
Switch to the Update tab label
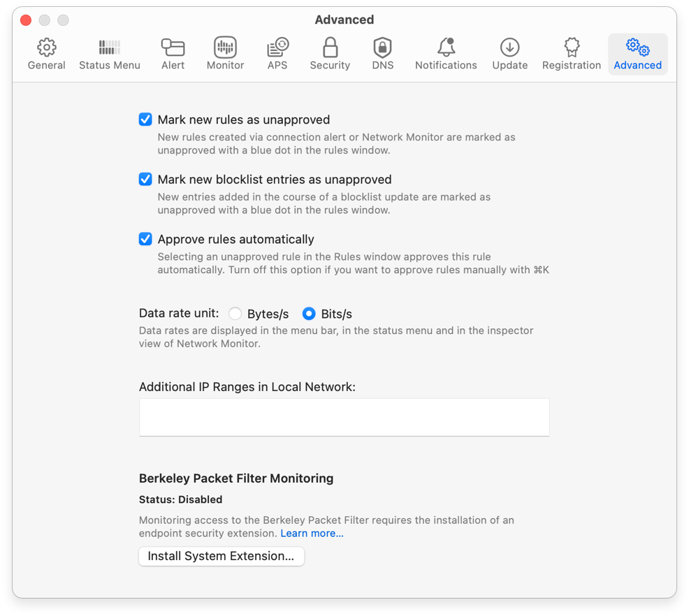click(x=509, y=65)
